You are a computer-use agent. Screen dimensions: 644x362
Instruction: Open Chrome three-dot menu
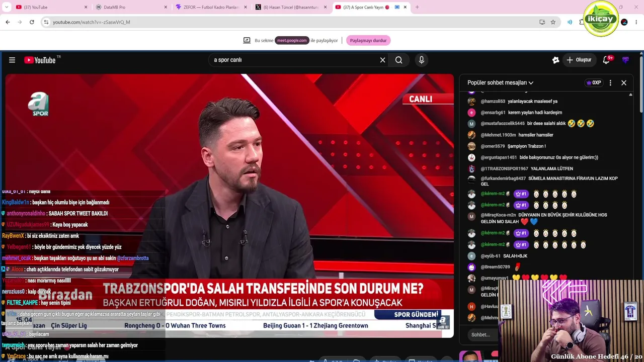pos(636,22)
